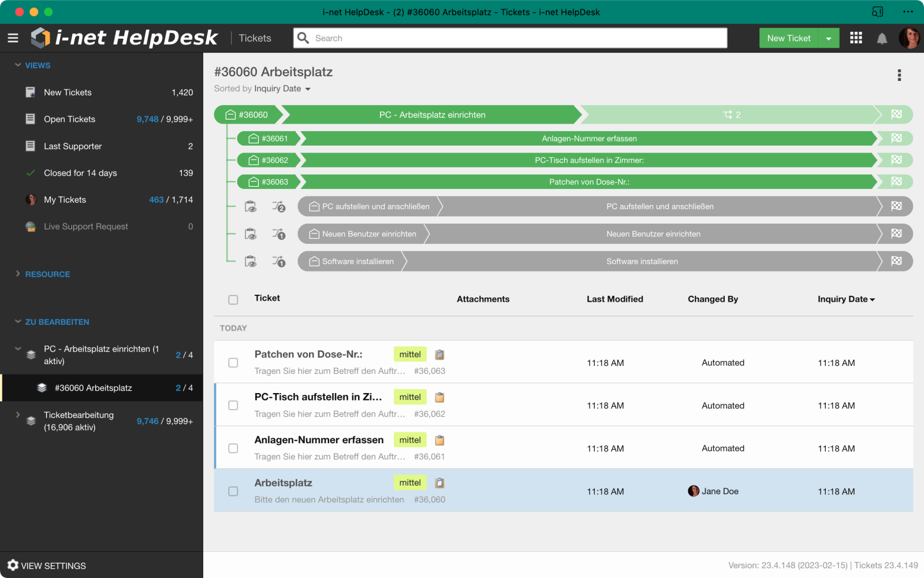Expand the RESOURCE section
The height and width of the screenshot is (578, 924).
(47, 274)
